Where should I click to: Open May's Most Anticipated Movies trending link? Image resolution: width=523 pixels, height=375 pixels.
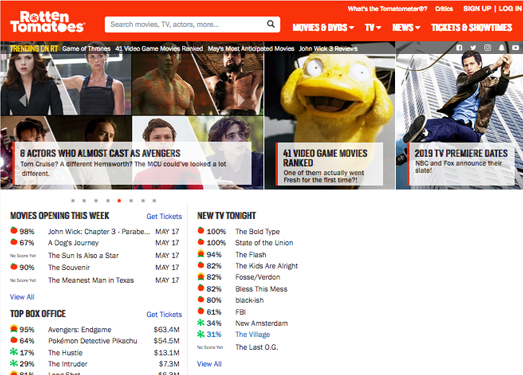(251, 49)
